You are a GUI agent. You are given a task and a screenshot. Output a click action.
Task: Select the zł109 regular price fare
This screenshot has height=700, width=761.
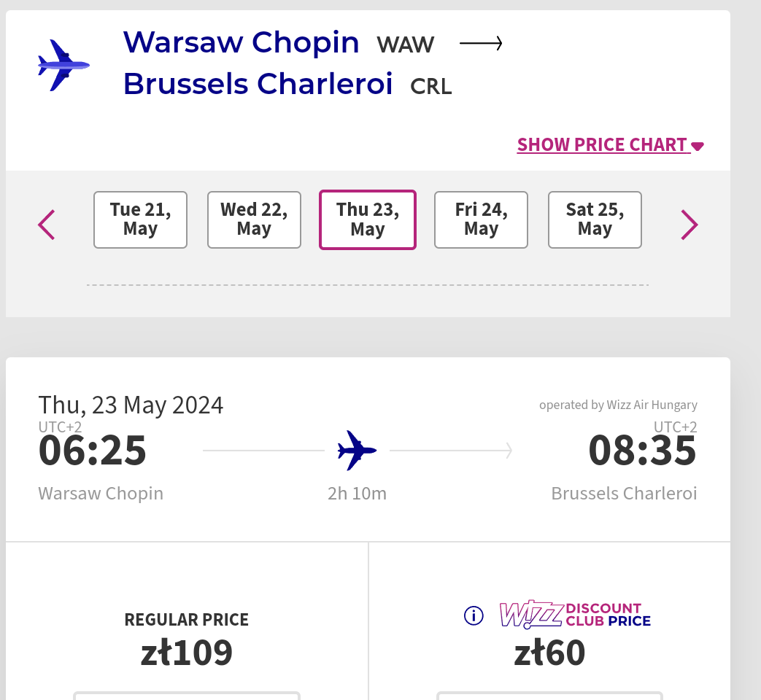coord(187,653)
